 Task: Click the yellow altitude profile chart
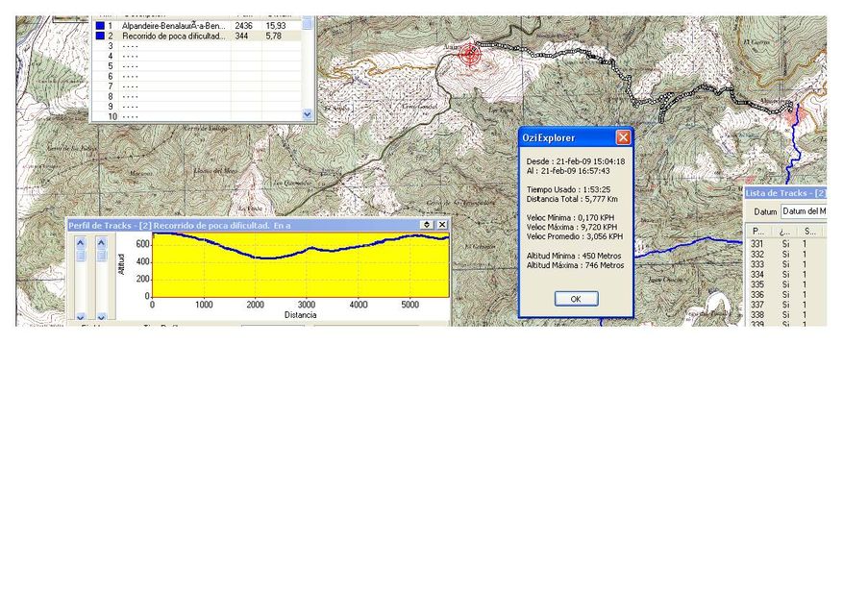click(301, 265)
